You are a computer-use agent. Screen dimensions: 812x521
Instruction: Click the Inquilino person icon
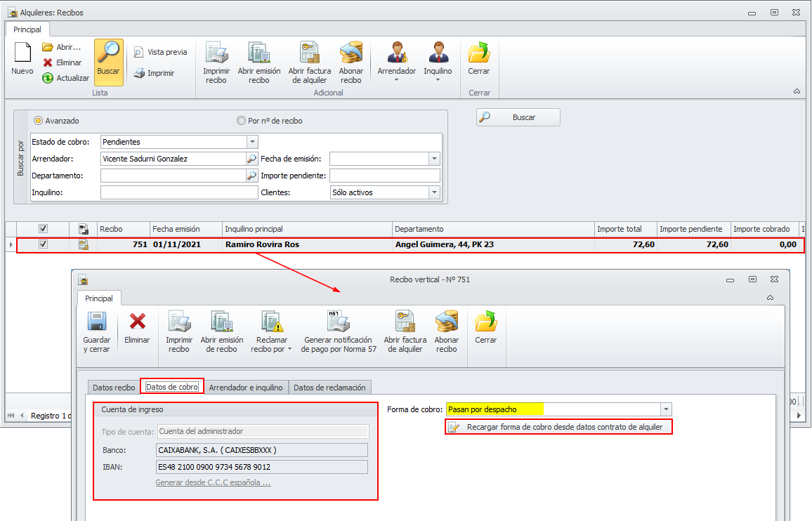tap(438, 53)
